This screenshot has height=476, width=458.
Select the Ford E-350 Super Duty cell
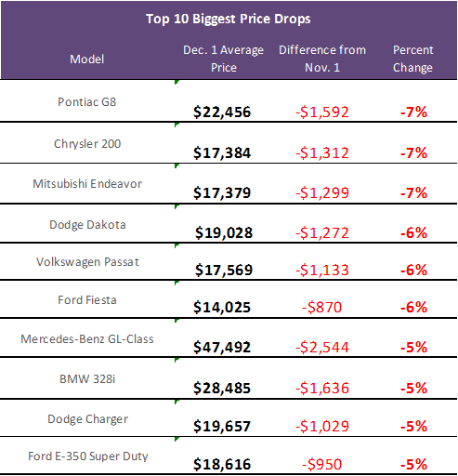tap(88, 456)
